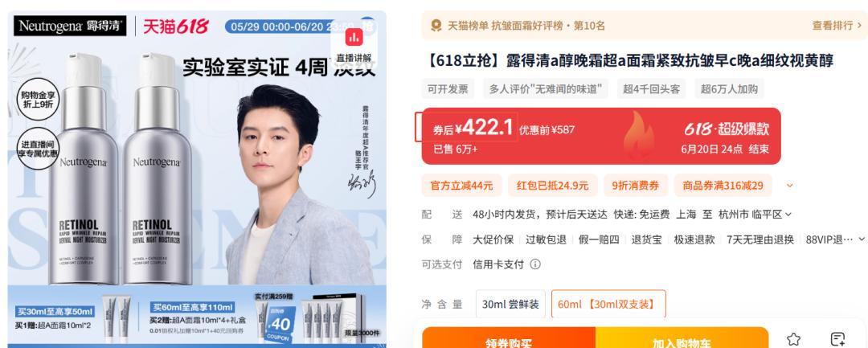Image resolution: width=868 pixels, height=348 pixels.
Task: Click the trophy icon in 天猫榜单 banner
Action: click(x=436, y=26)
